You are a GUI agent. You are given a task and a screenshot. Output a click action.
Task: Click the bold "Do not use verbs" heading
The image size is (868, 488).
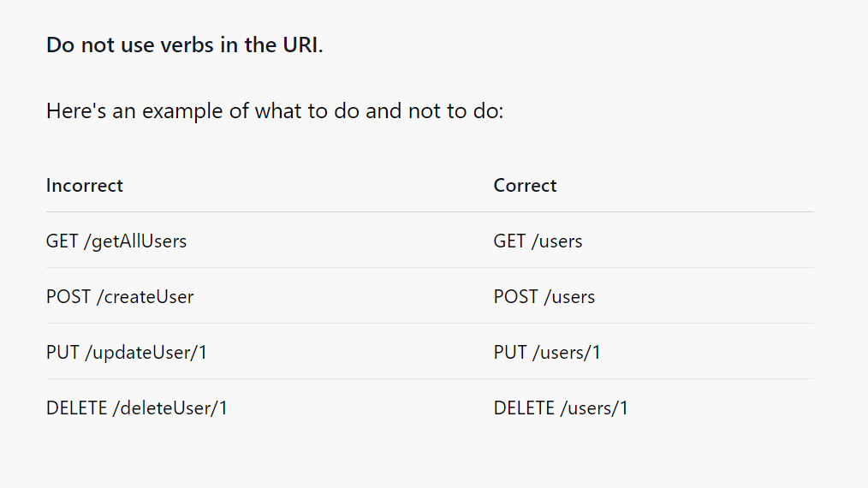coord(184,45)
